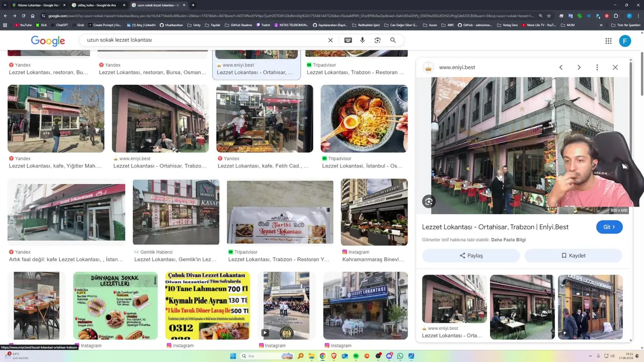The width and height of the screenshot is (644, 362).
Task: Save the image with Kaydet
Action: click(x=574, y=255)
